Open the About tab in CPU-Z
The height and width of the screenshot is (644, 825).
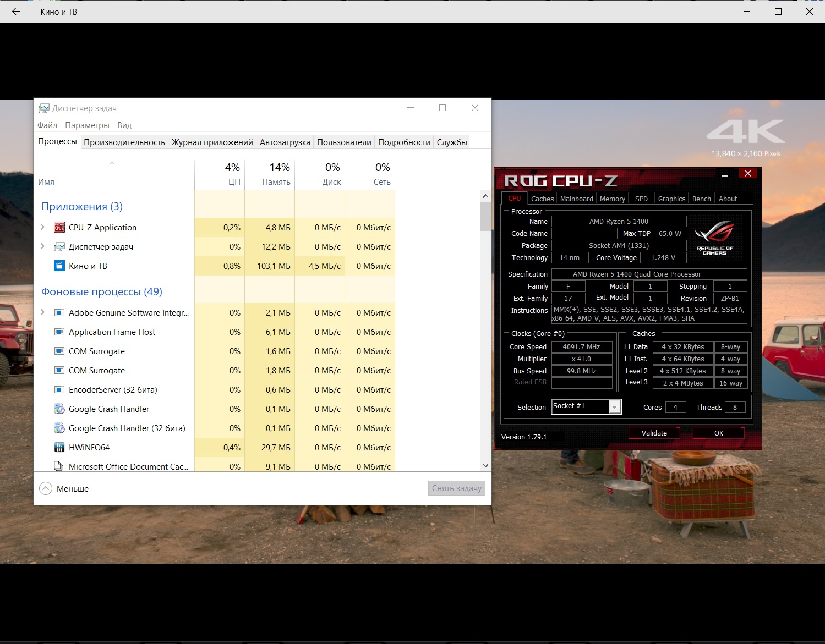click(x=728, y=199)
